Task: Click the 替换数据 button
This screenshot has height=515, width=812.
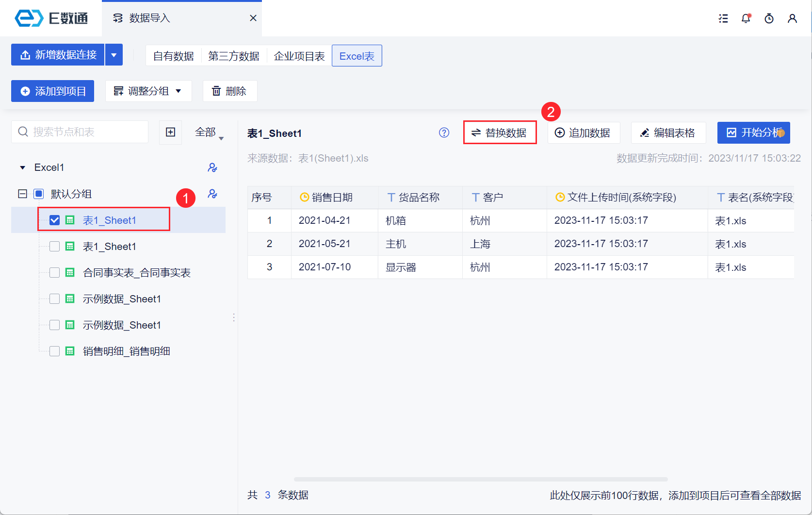Action: 500,133
